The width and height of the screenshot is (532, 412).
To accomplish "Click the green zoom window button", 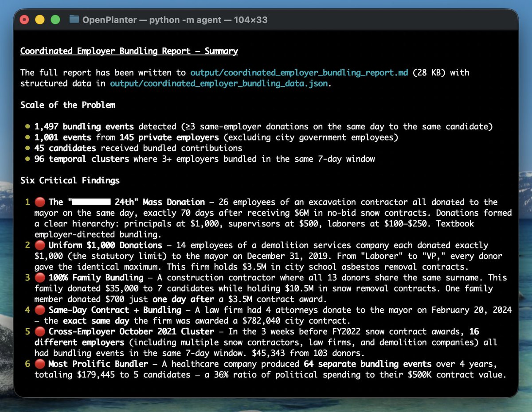I will [x=55, y=20].
